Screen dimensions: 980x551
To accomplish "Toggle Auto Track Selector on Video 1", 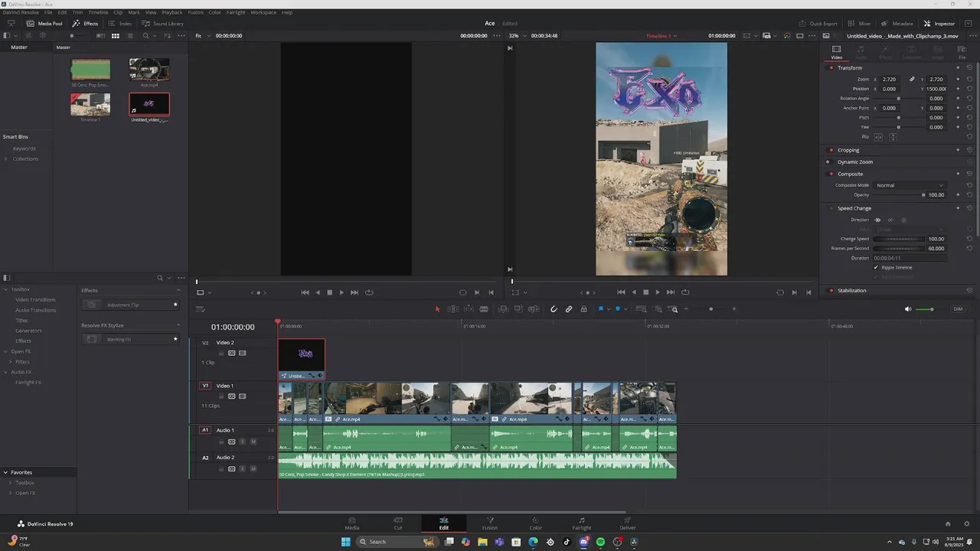I will tap(231, 396).
